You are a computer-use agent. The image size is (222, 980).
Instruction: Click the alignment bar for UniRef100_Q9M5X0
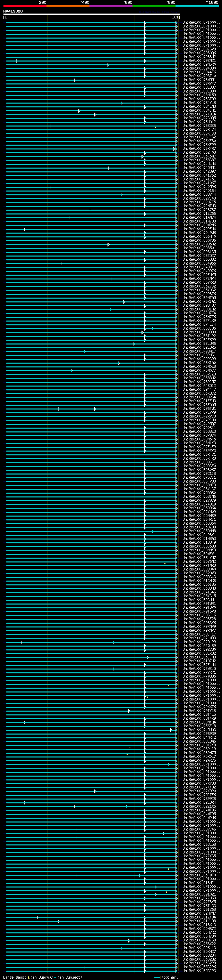coord(92,65)
